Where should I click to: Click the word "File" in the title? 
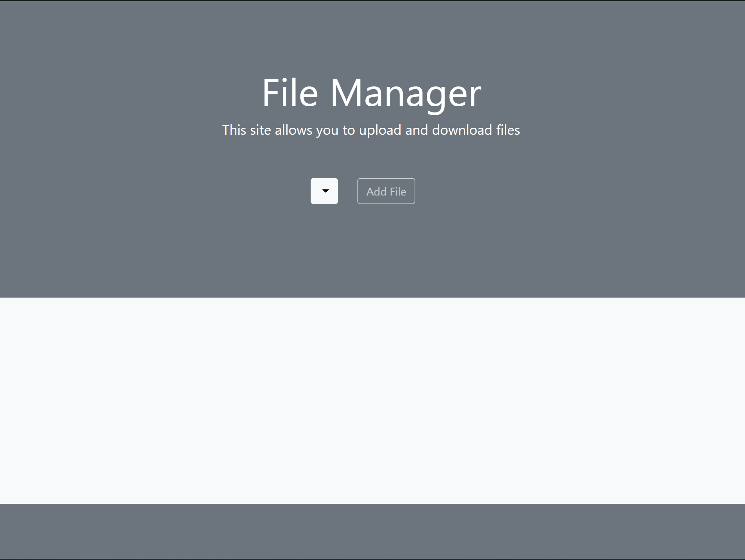pyautogui.click(x=290, y=93)
